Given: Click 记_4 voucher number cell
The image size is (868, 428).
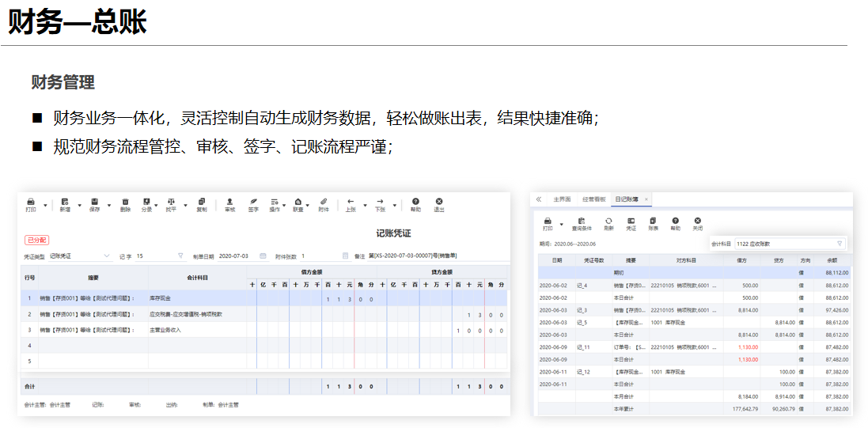Looking at the screenshot, I should (593, 285).
